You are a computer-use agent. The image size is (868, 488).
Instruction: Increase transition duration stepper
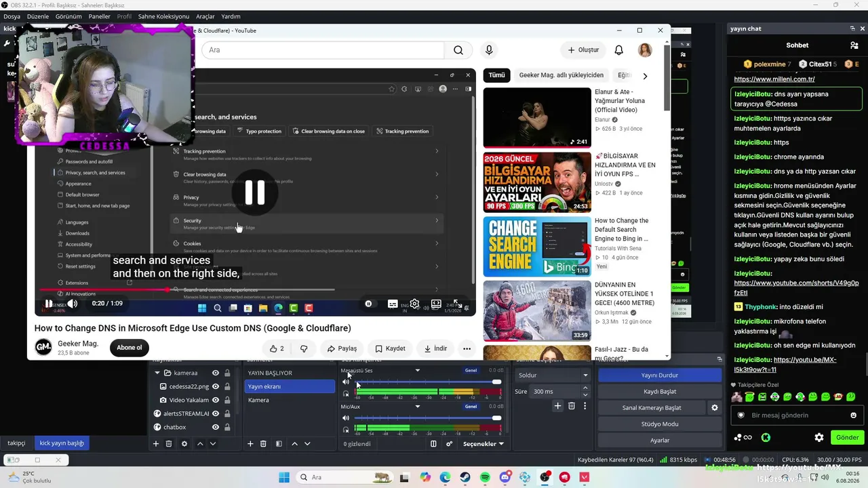coord(586,388)
